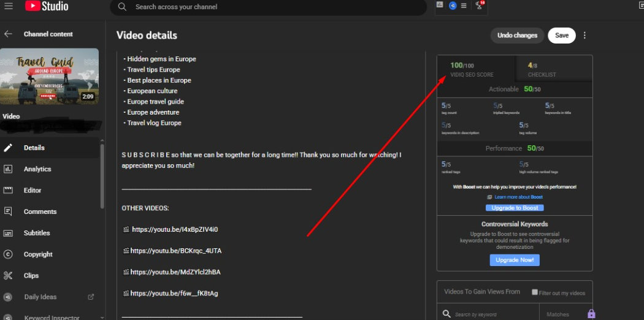This screenshot has width=644, height=320.
Task: Open Details in the left sidebar
Action: (x=34, y=148)
